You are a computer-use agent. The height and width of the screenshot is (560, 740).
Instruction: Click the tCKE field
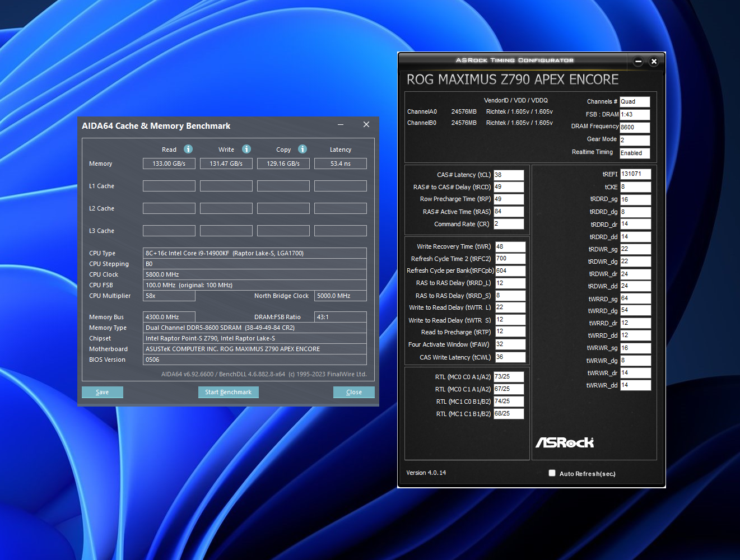[635, 187]
